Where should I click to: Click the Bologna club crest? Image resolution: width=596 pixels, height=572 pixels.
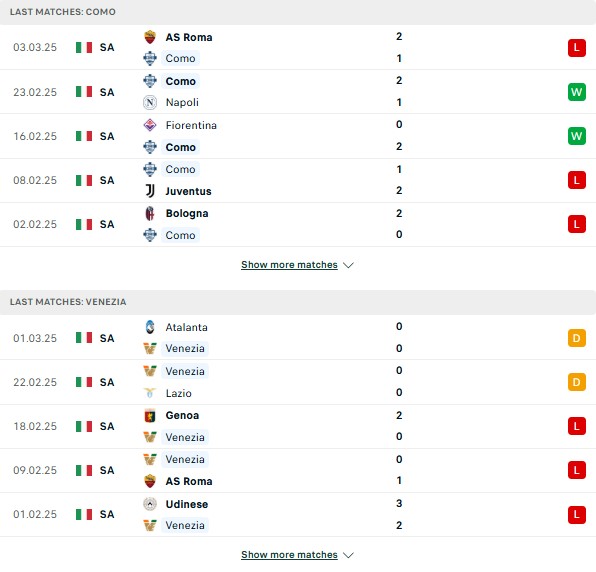coord(150,214)
